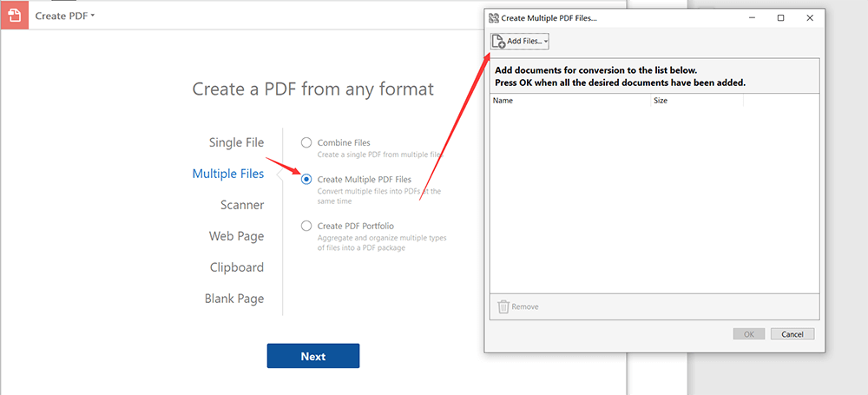The image size is (868, 395).
Task: Click the Remove trash can icon
Action: tap(503, 306)
